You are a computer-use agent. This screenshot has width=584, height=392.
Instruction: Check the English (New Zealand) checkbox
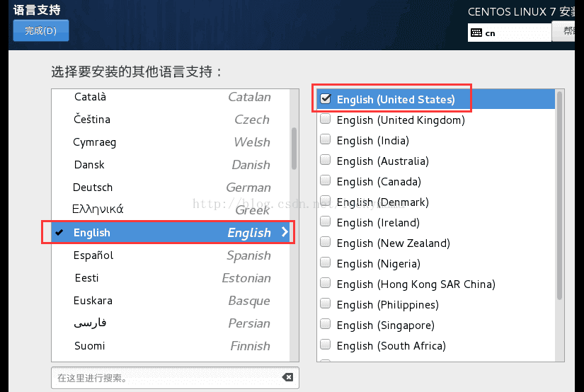tap(325, 242)
